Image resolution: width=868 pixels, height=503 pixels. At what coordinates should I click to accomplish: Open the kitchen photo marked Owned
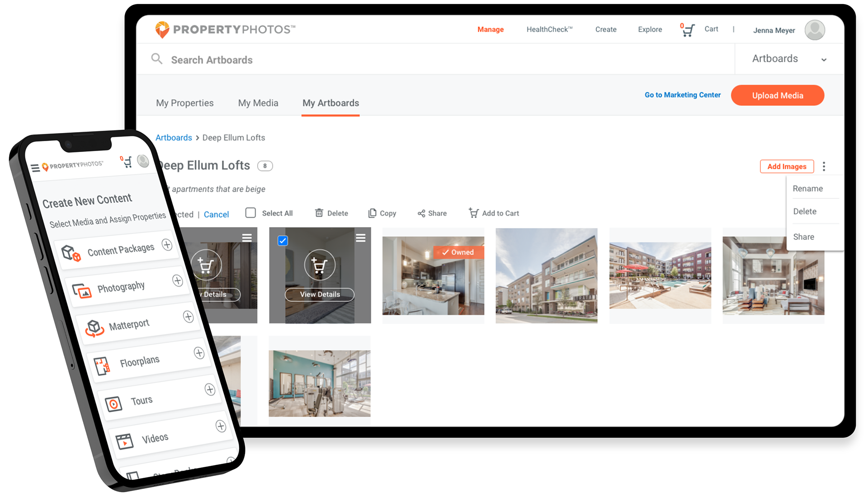coord(433,275)
